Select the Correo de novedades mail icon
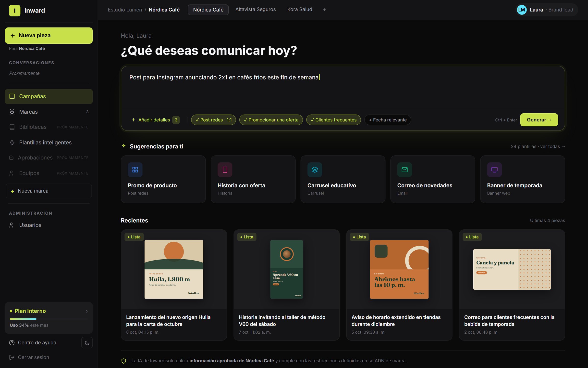This screenshot has width=588, height=368. point(404,170)
